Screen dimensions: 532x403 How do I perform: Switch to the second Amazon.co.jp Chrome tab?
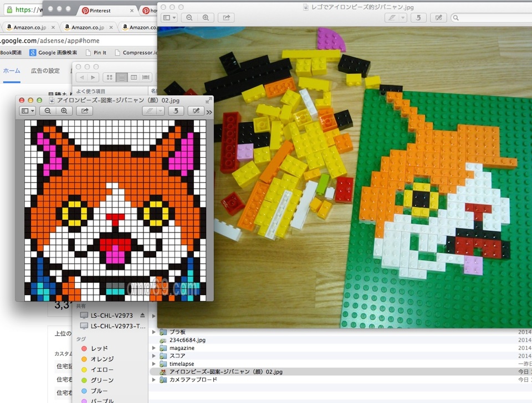(89, 27)
